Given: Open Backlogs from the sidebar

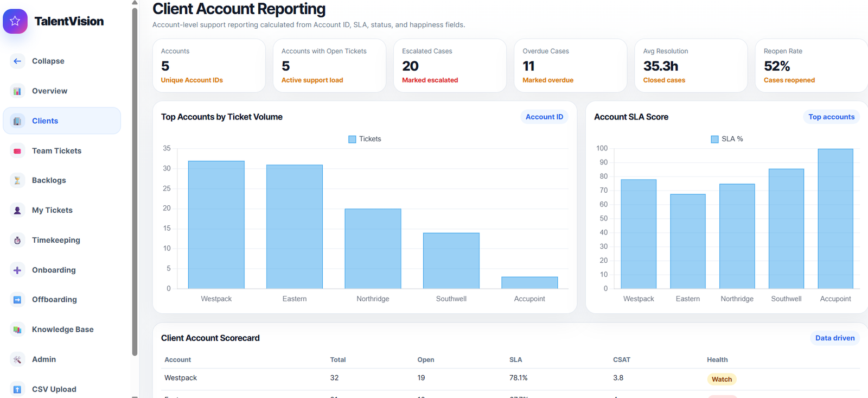Looking at the screenshot, I should tap(62, 180).
